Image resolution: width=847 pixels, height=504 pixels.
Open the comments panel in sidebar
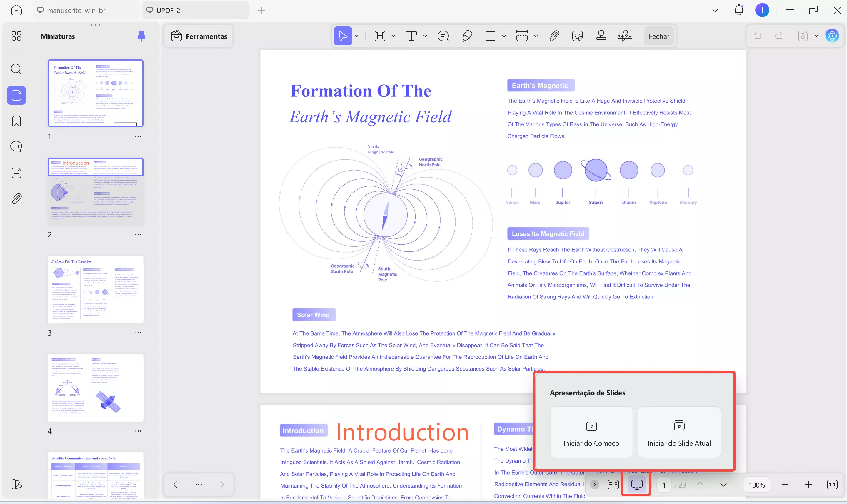coord(16,147)
